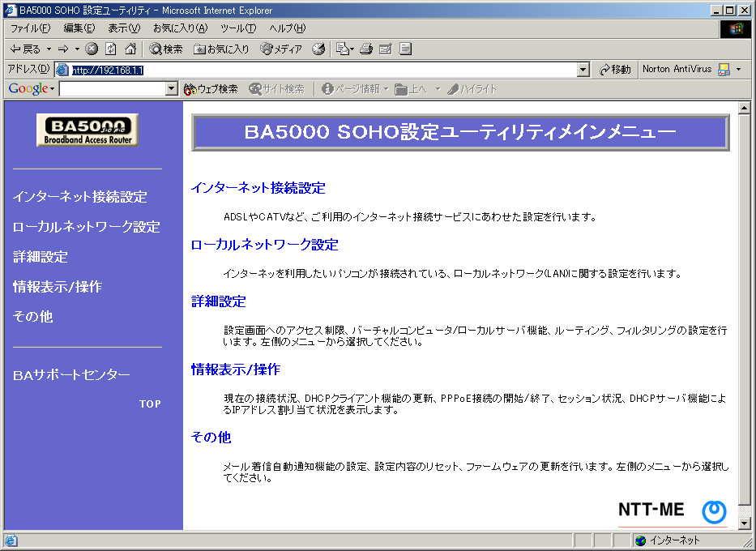Click the History toolbar icon

[318, 49]
